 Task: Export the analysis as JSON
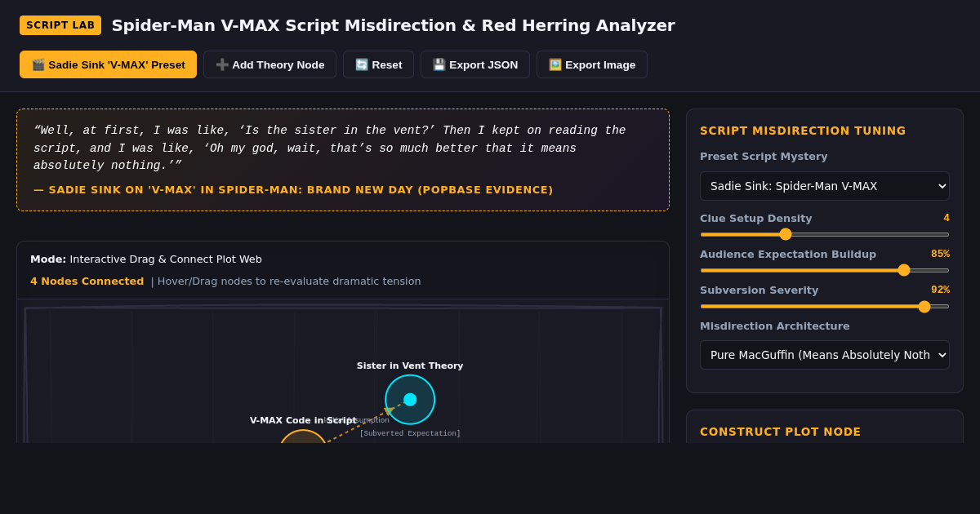click(x=475, y=64)
